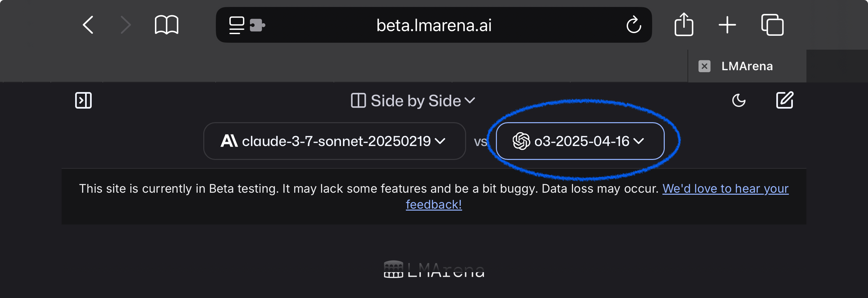
Task: Switch to the LMArena tab
Action: pyautogui.click(x=747, y=66)
